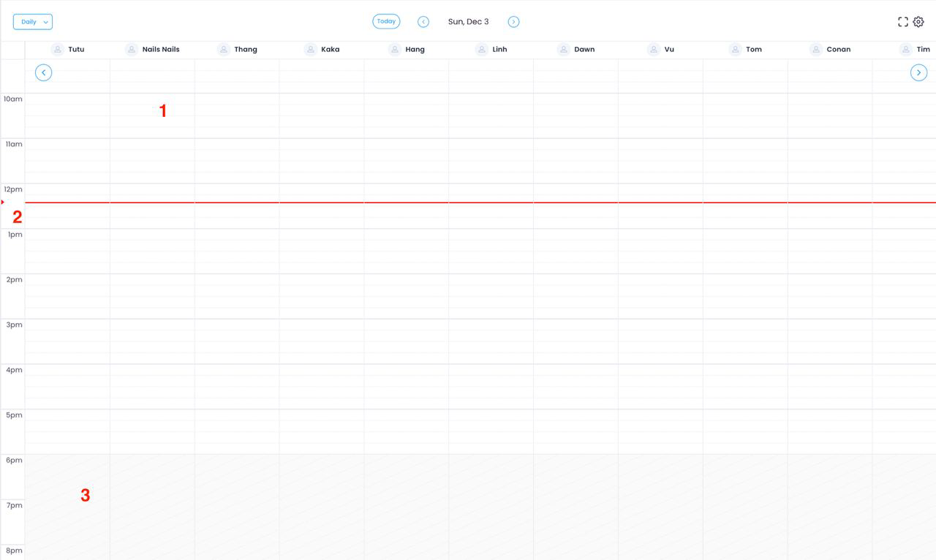Enter fullscreen mode icon

coord(903,22)
